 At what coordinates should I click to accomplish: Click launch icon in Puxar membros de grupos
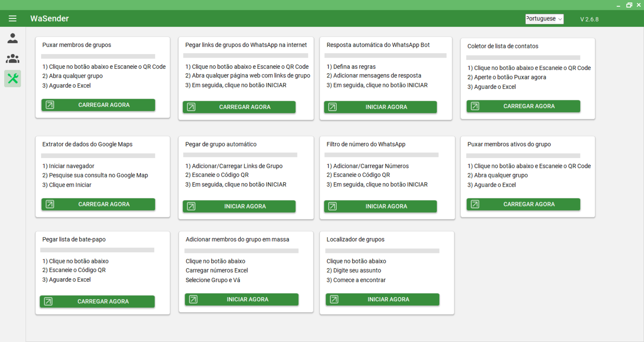click(x=50, y=105)
